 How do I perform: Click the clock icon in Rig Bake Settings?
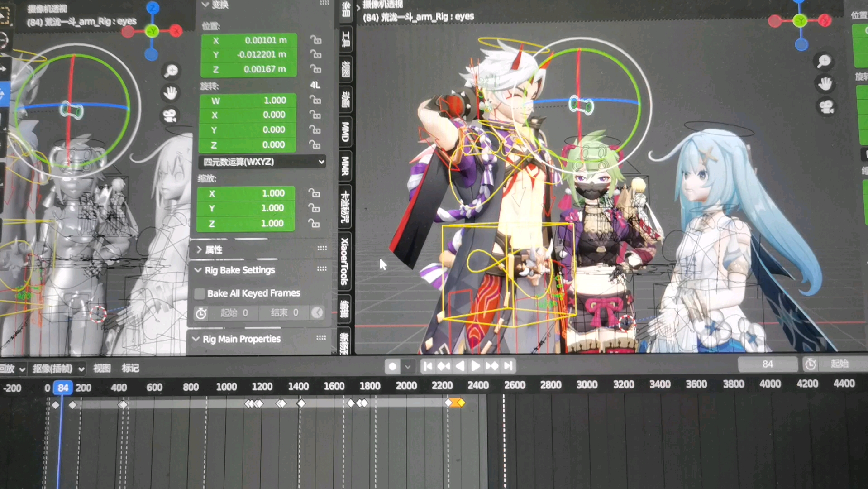201,313
